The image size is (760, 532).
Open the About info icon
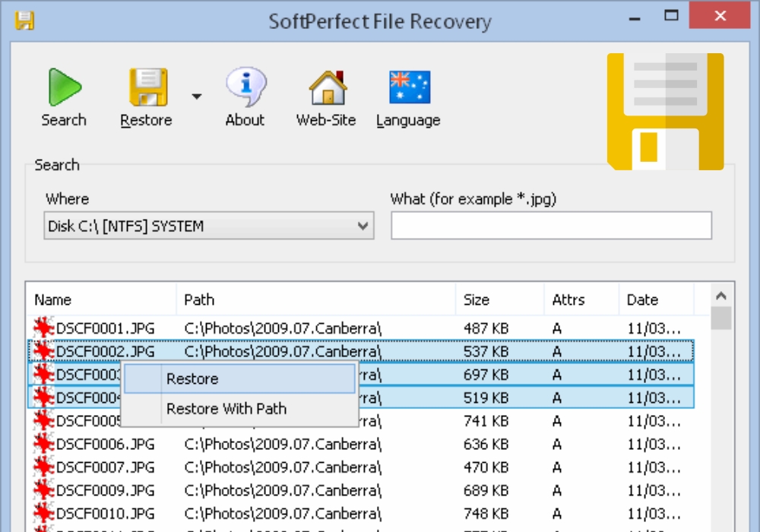coord(245,87)
